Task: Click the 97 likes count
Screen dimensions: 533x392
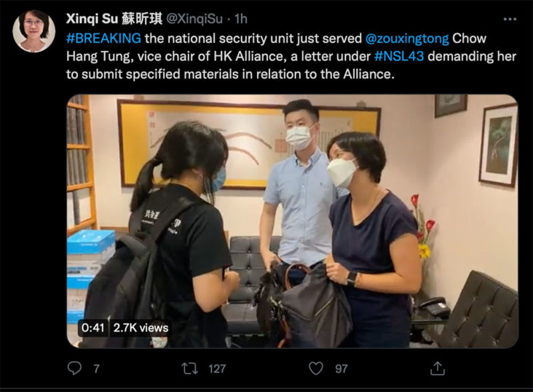Action: point(341,369)
